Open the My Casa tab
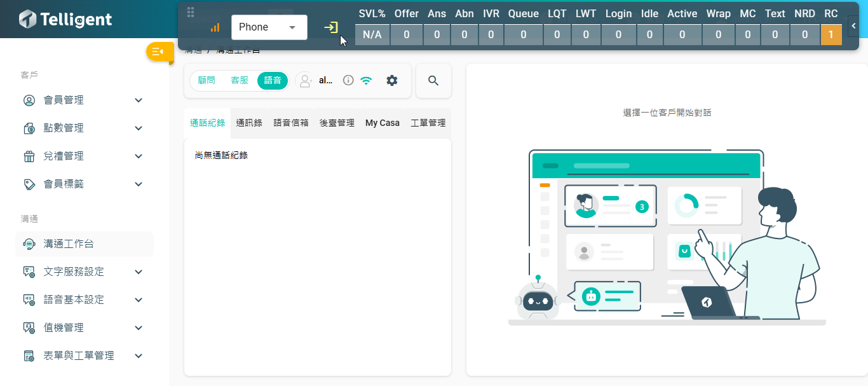This screenshot has height=386, width=868. pyautogui.click(x=383, y=123)
